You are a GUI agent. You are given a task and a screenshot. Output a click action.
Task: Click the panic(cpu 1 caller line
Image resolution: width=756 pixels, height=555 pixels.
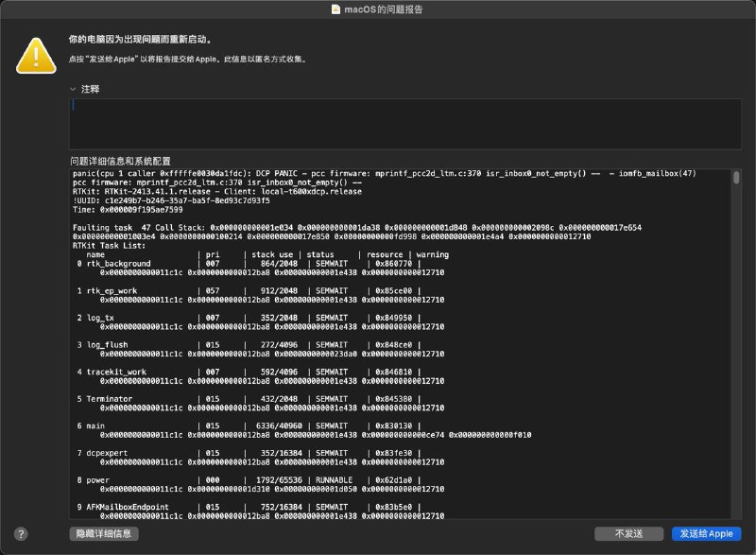[385, 174]
